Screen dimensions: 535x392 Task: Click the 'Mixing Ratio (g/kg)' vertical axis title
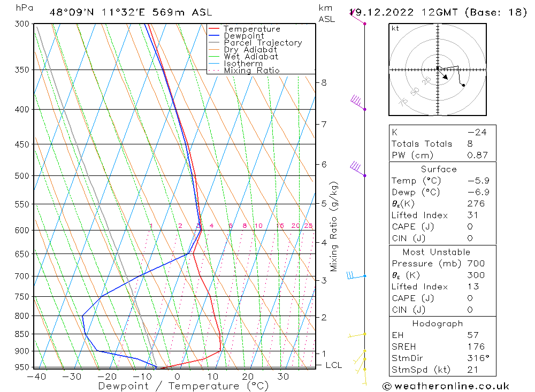pos(333,227)
